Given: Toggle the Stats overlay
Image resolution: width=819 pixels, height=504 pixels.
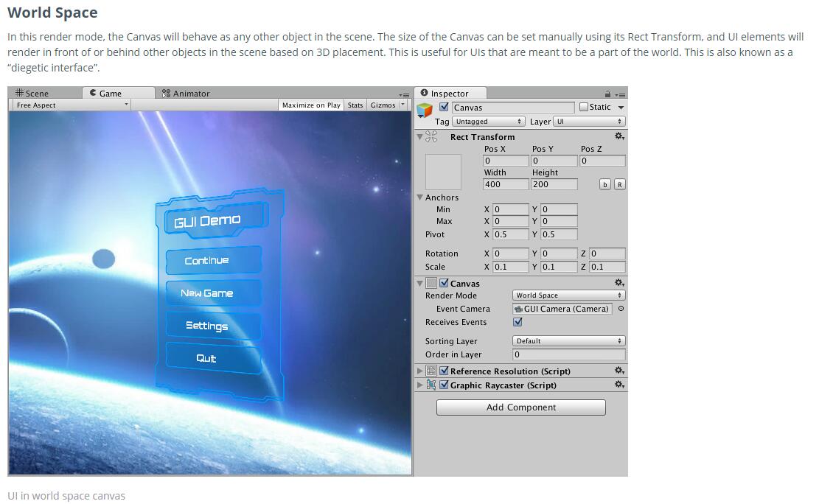Looking at the screenshot, I should [355, 105].
